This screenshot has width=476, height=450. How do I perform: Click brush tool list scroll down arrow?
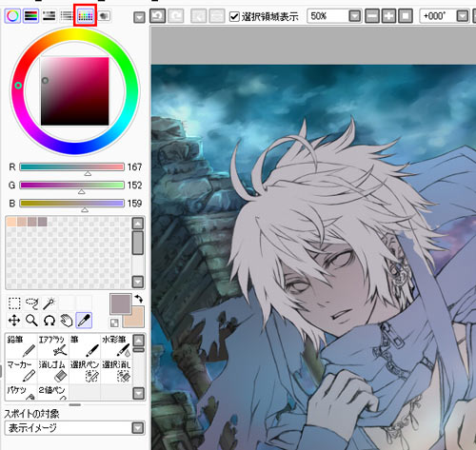tap(139, 394)
